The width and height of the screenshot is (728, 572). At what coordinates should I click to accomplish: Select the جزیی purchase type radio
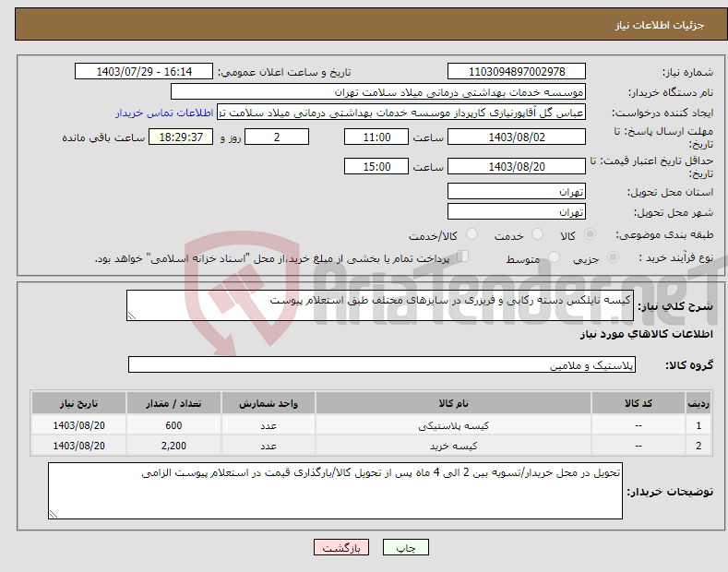tap(613, 256)
